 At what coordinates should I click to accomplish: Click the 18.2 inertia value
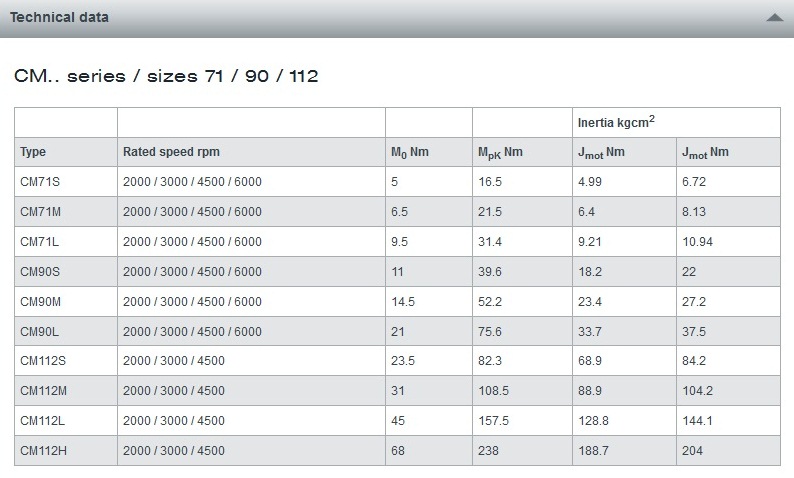click(x=590, y=271)
